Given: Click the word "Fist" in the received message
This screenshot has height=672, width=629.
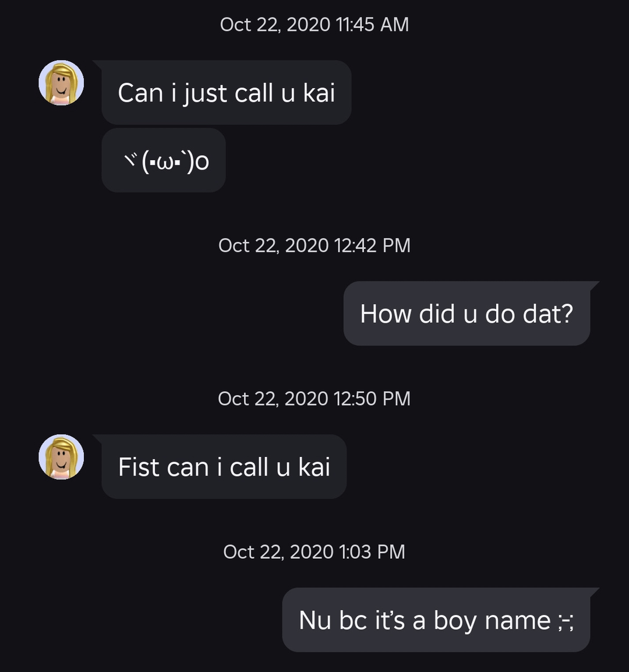Looking at the screenshot, I should click(x=139, y=467).
